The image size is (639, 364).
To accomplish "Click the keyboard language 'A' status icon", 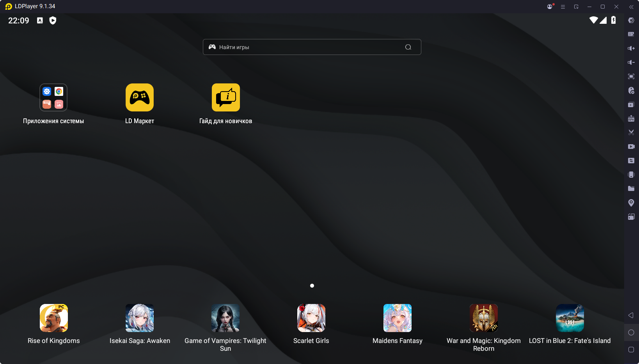I will [40, 21].
